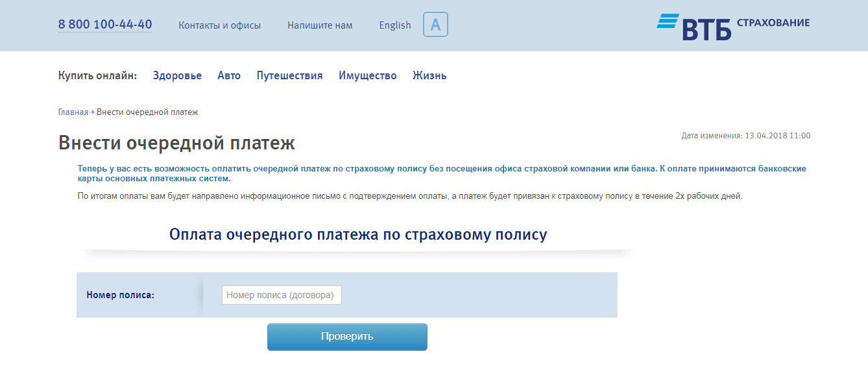Click the VTB Страхование logo
This screenshot has width=868, height=380.
(x=733, y=27)
